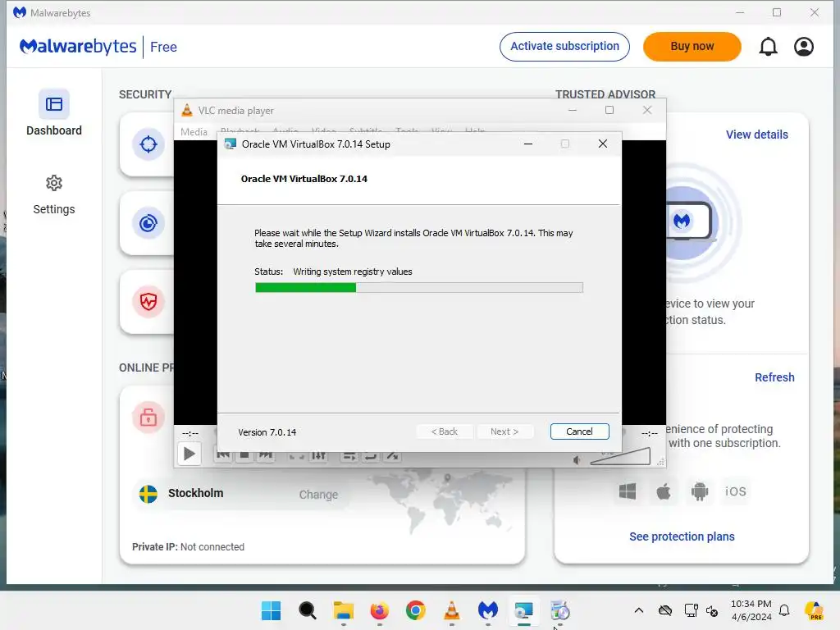The width and height of the screenshot is (840, 630).
Task: Open Copilot preview icon in taskbar
Action: pyautogui.click(x=814, y=610)
